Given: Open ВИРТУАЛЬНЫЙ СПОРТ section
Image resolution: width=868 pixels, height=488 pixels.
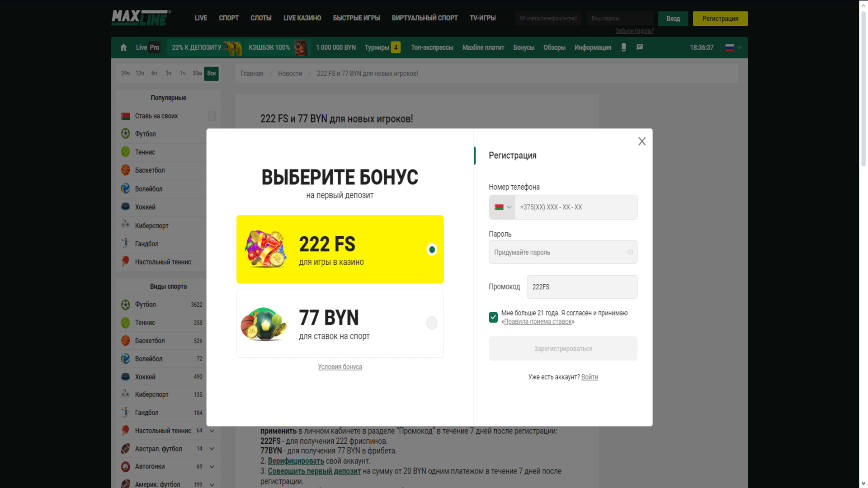Looking at the screenshot, I should point(425,18).
